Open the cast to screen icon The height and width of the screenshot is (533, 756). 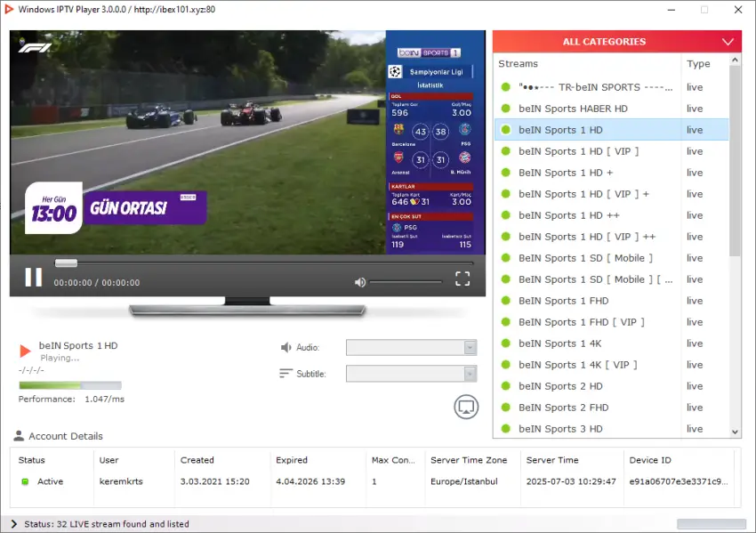(x=466, y=407)
